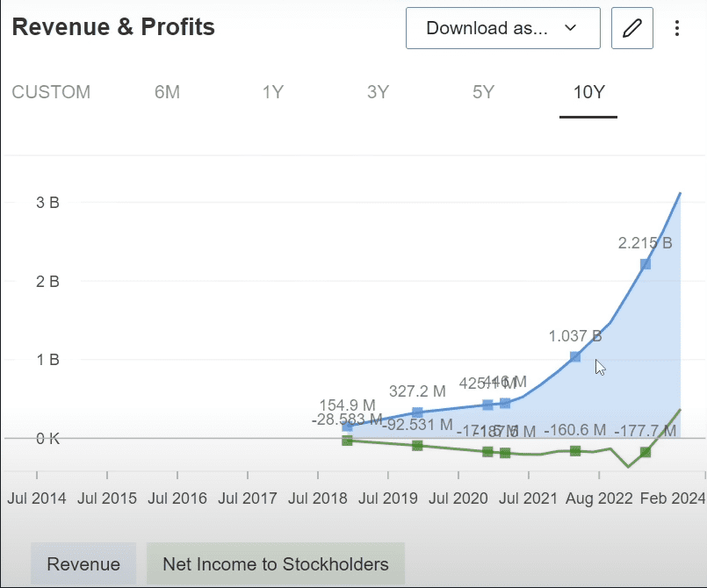The image size is (707, 588).
Task: Click the pencil edit icon
Action: (631, 28)
